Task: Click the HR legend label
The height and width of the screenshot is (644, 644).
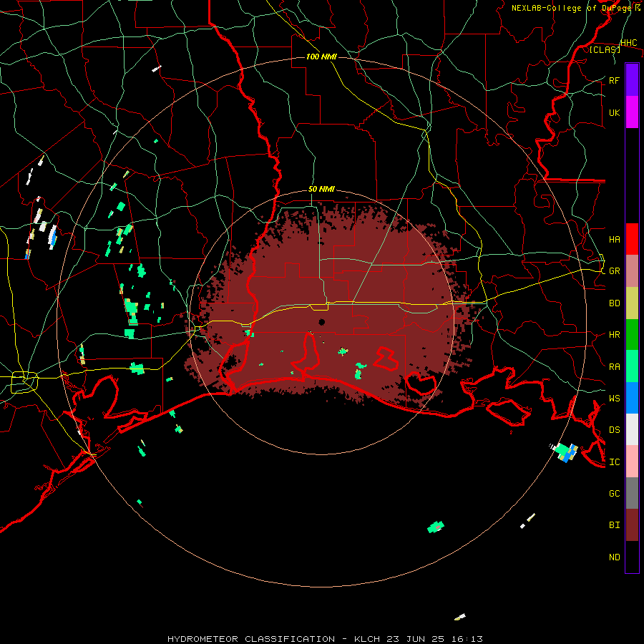Action: pos(615,335)
